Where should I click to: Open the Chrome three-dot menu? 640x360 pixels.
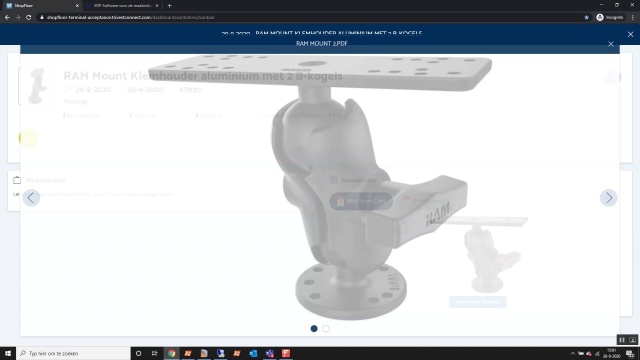tap(633, 18)
